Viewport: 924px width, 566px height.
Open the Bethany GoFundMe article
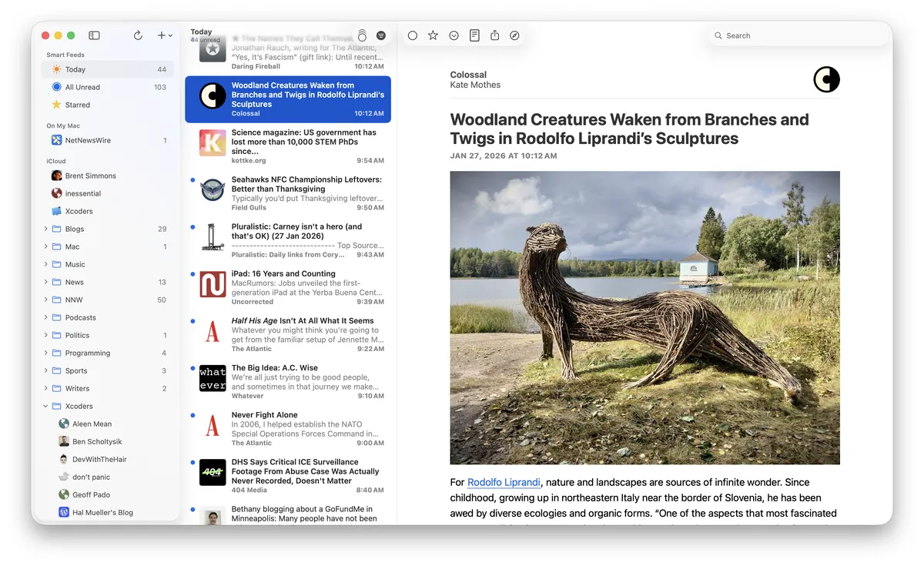tap(288, 513)
